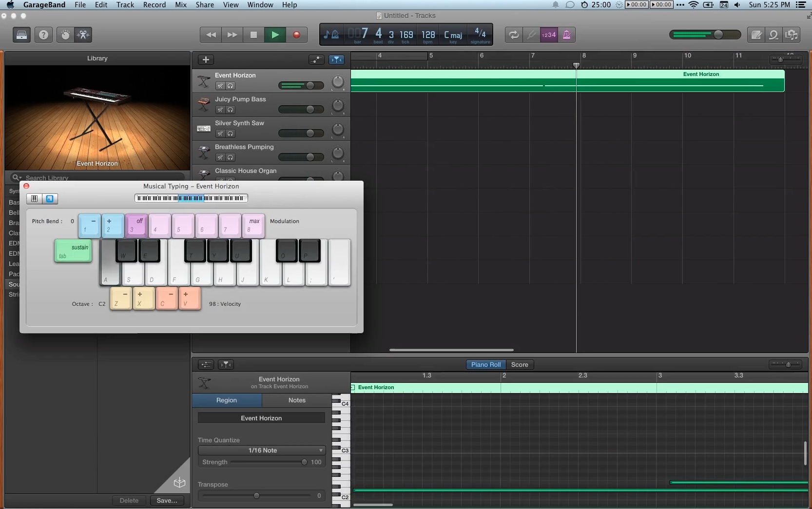Set modulation to max with key 8
Viewport: 812px width, 509px height.
[253, 226]
